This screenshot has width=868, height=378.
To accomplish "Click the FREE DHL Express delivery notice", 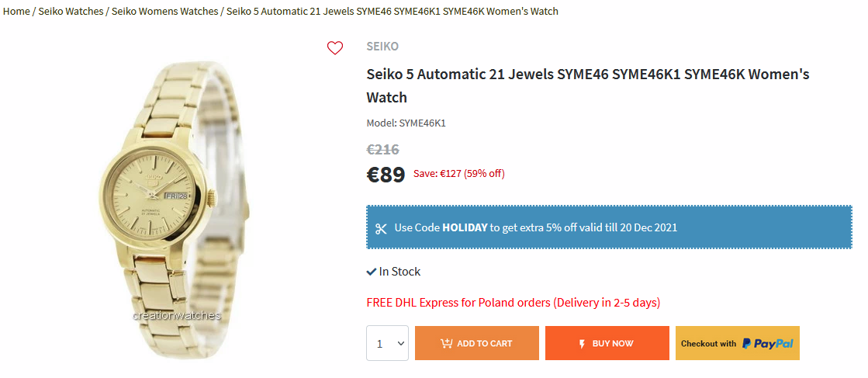I will tap(513, 303).
